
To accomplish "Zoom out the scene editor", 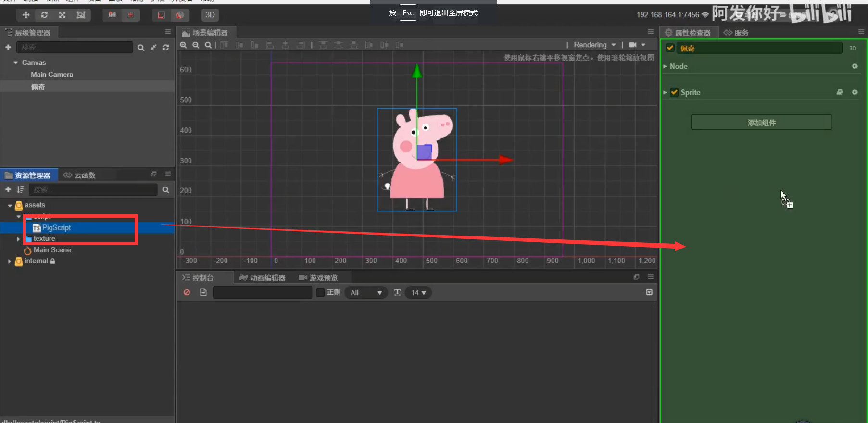I will pyautogui.click(x=196, y=45).
